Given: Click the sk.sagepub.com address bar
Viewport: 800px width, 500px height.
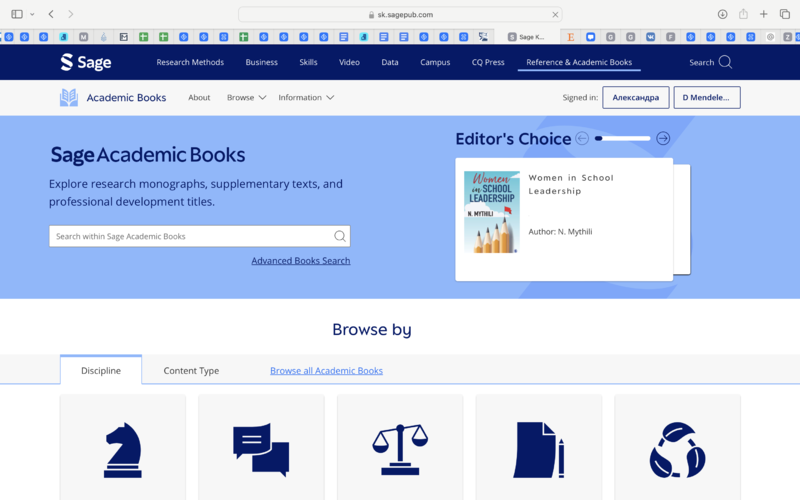Looking at the screenshot, I should [x=401, y=15].
